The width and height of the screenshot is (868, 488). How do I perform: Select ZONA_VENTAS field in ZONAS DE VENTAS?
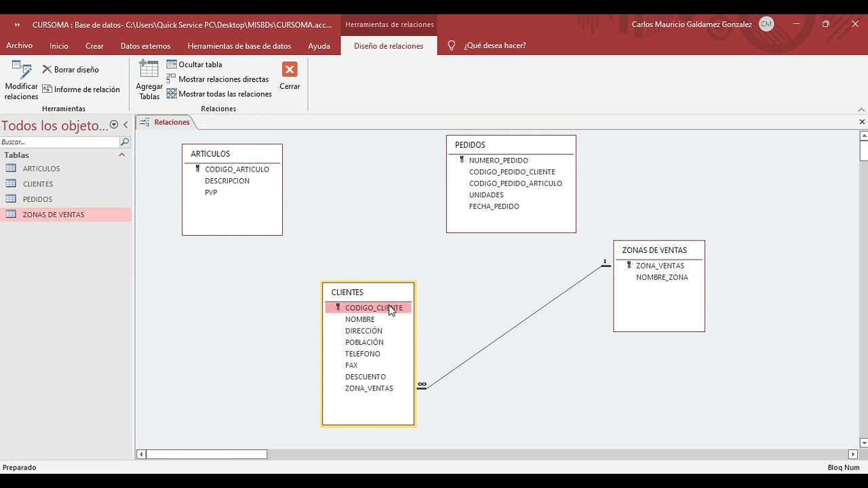[x=659, y=266]
